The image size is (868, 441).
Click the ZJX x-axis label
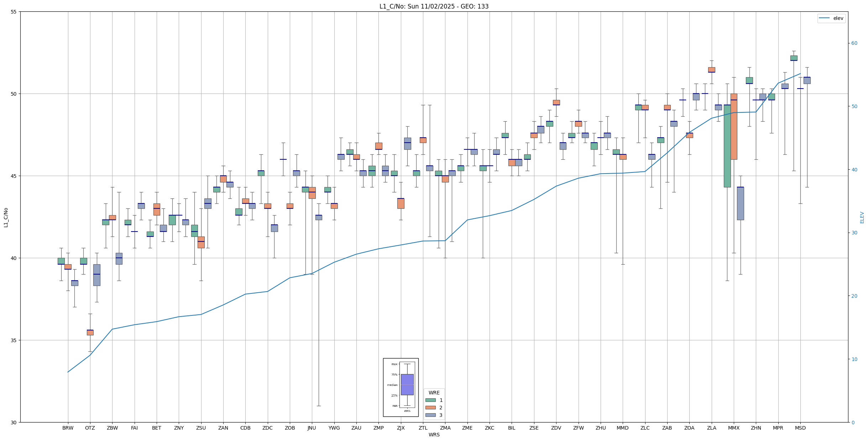click(401, 428)
